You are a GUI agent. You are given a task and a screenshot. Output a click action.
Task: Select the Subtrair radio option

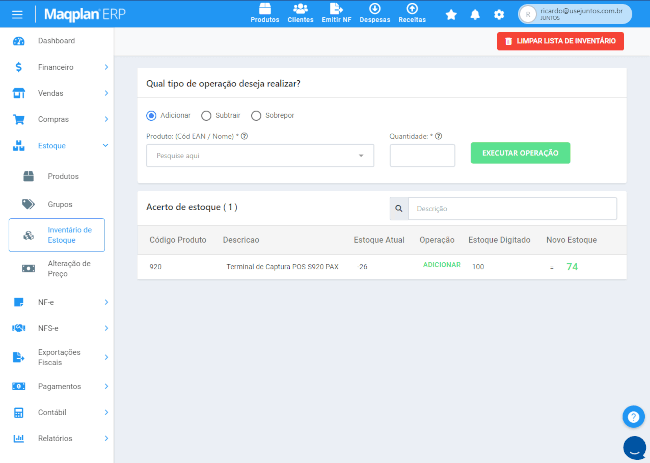pyautogui.click(x=206, y=116)
